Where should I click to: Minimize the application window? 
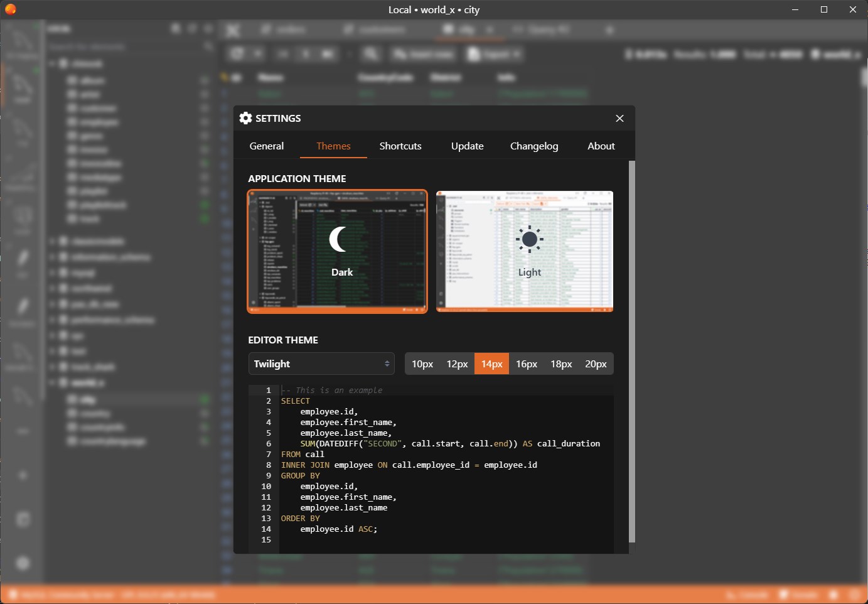coord(795,9)
